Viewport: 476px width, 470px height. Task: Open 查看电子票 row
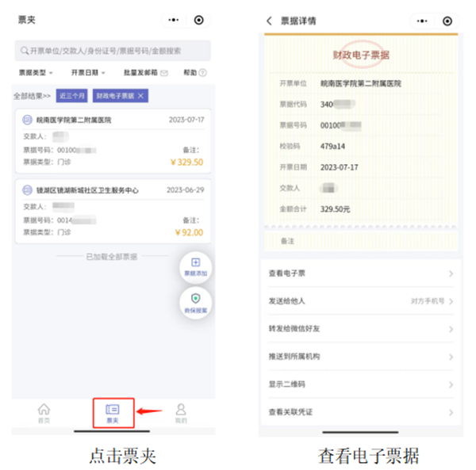click(x=361, y=273)
